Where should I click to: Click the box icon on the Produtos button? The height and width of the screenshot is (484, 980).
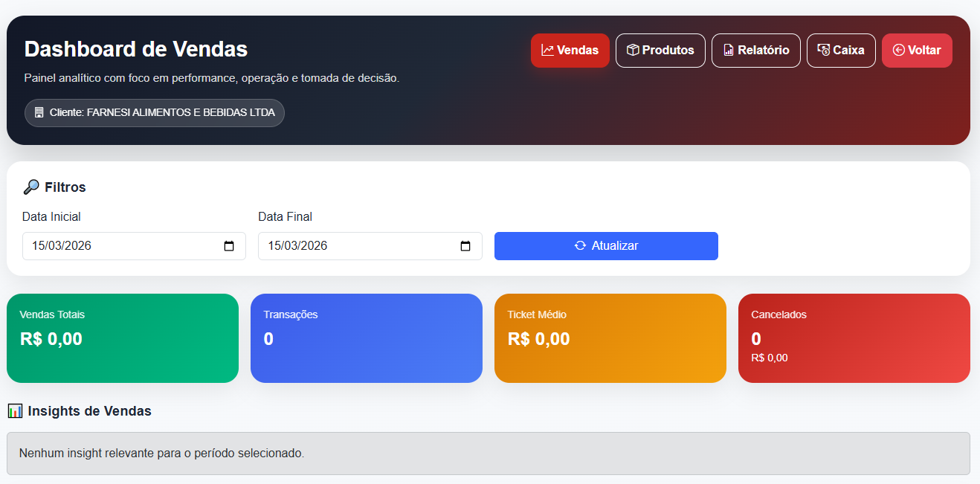tap(631, 50)
